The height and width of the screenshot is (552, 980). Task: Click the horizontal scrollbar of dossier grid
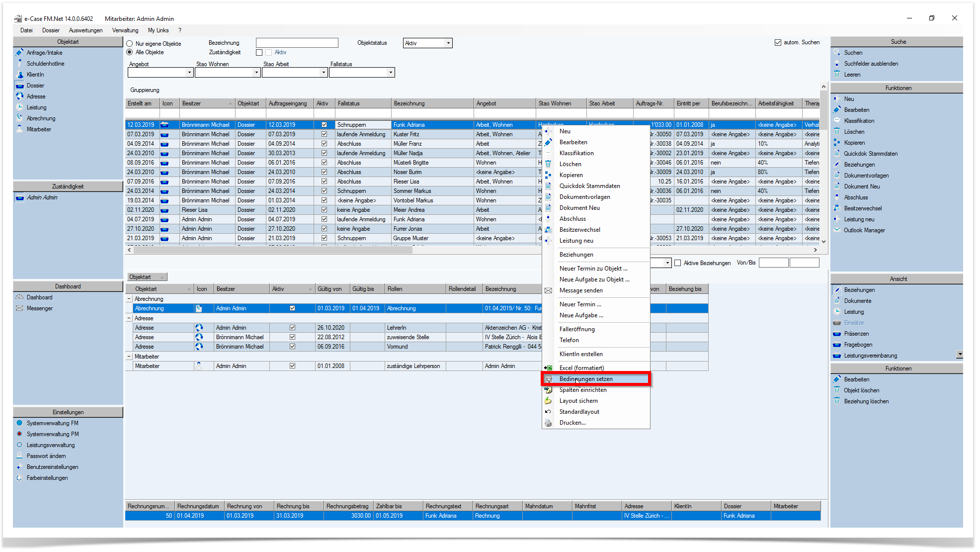click(x=273, y=250)
